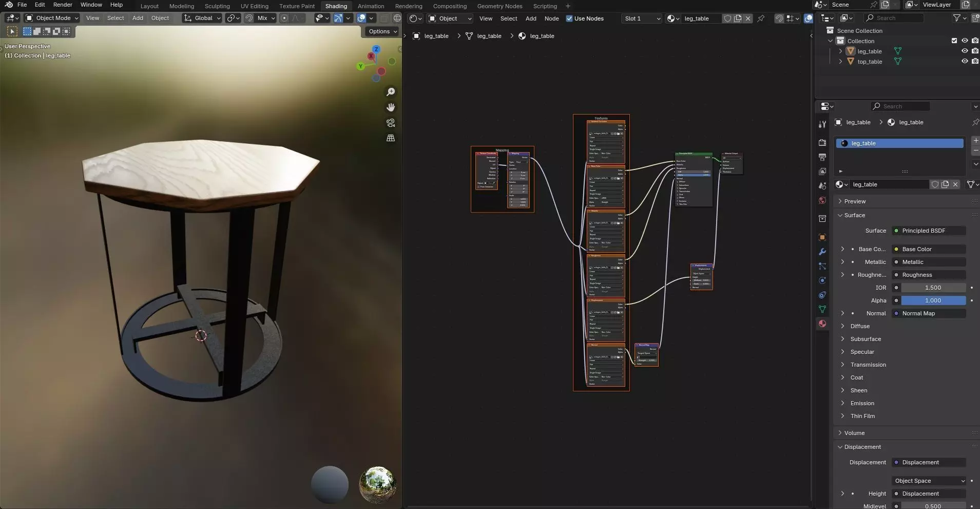This screenshot has width=980, height=509.
Task: Uncheck the Collection exclude checkbox
Action: 954,41
